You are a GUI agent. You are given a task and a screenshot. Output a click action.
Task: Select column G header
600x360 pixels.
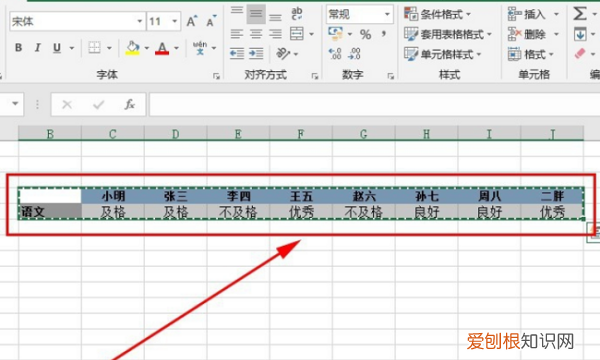tap(364, 134)
